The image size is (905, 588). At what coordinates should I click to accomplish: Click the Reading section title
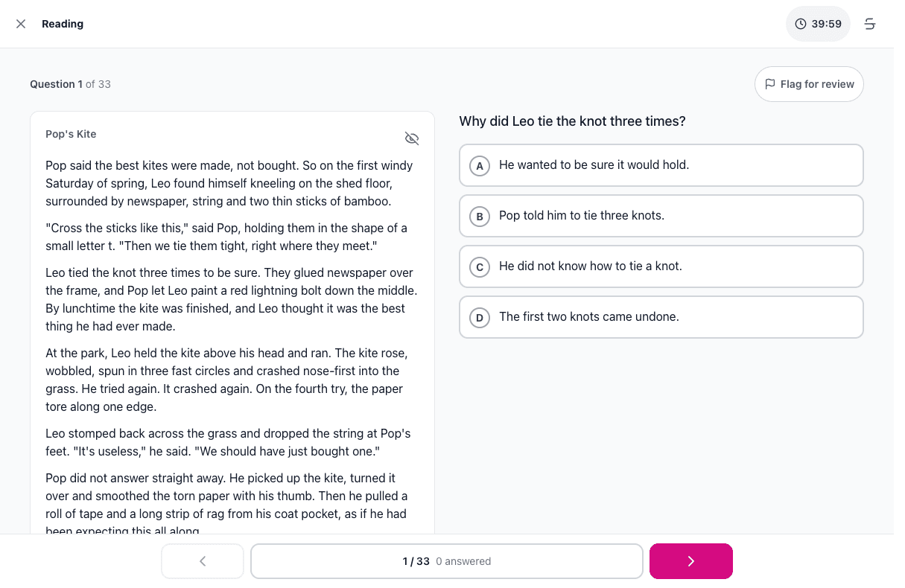coord(63,24)
